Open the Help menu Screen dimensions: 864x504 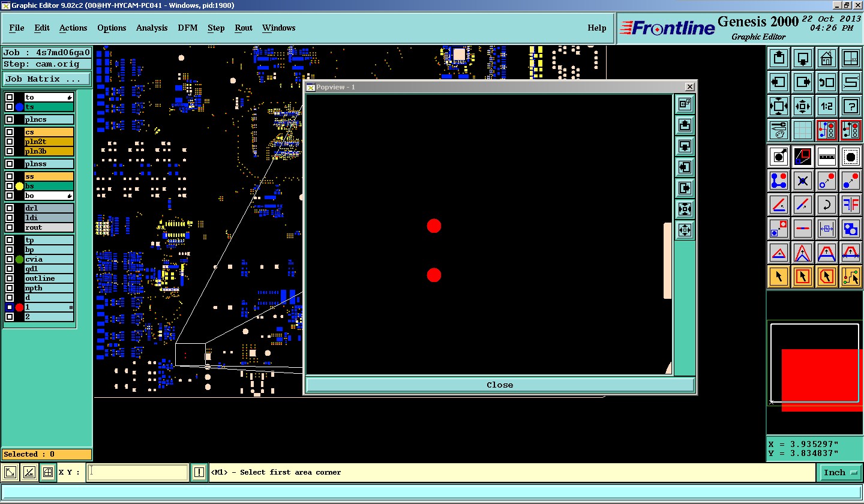596,28
